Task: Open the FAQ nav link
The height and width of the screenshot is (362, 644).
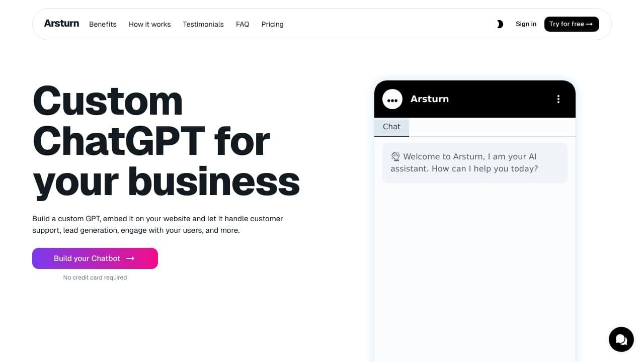Action: (x=243, y=24)
